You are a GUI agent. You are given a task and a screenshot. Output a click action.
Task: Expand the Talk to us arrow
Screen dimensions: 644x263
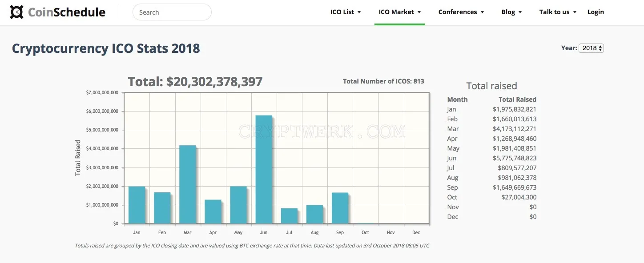575,12
